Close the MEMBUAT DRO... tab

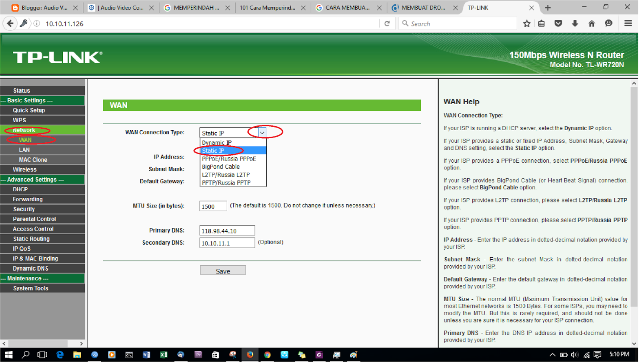click(x=455, y=8)
